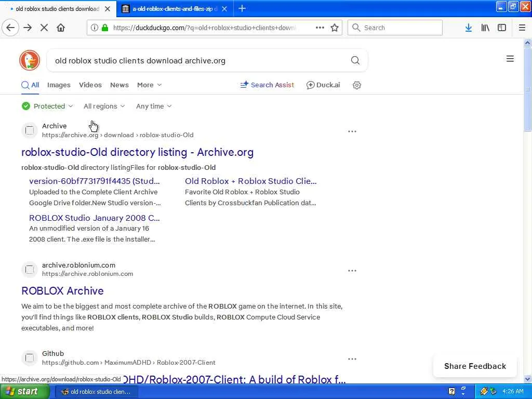Click the green padlock security icon
The width and height of the screenshot is (532, 399).
point(105,28)
